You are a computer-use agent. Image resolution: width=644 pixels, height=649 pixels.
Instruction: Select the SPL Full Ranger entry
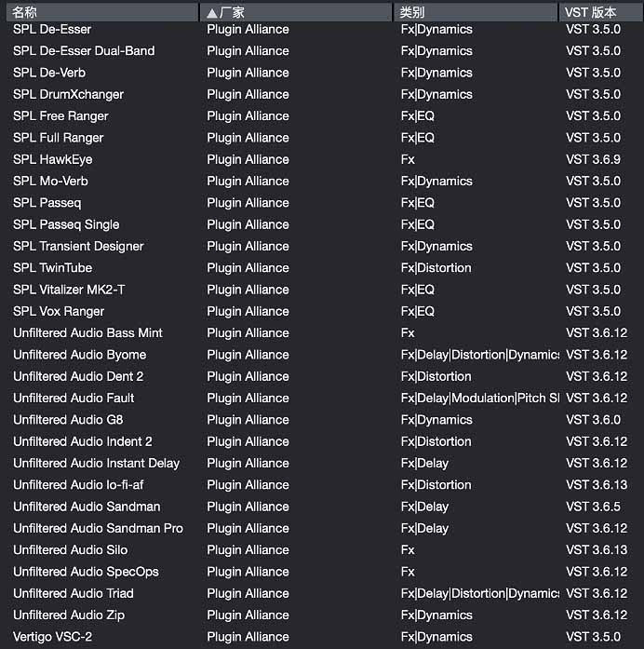click(322, 138)
